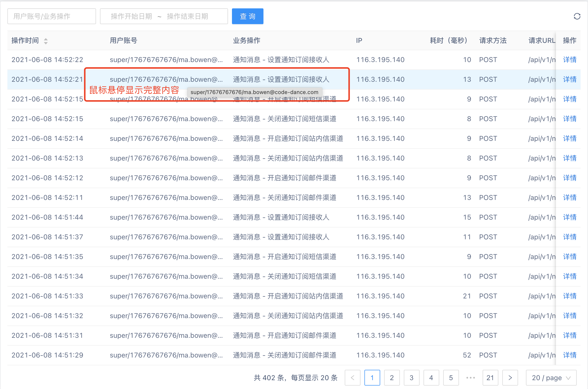Viewport: 588px width, 389px height.
Task: Click timestamp 2021-06-08 14:52:22
Action: (47, 60)
